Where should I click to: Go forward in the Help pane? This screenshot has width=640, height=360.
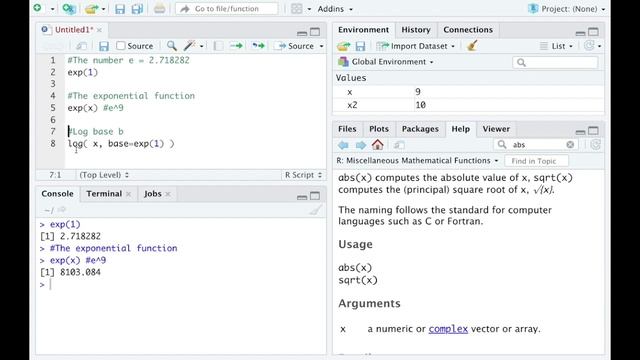(x=360, y=145)
